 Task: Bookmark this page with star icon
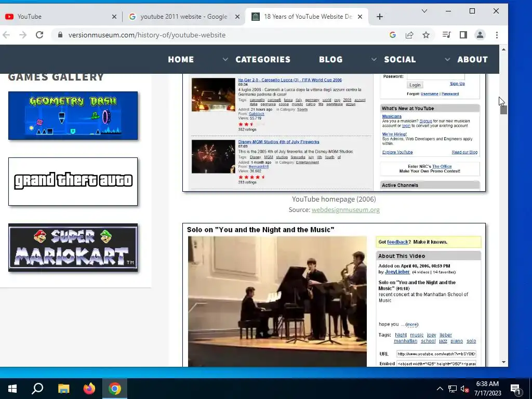point(426,35)
